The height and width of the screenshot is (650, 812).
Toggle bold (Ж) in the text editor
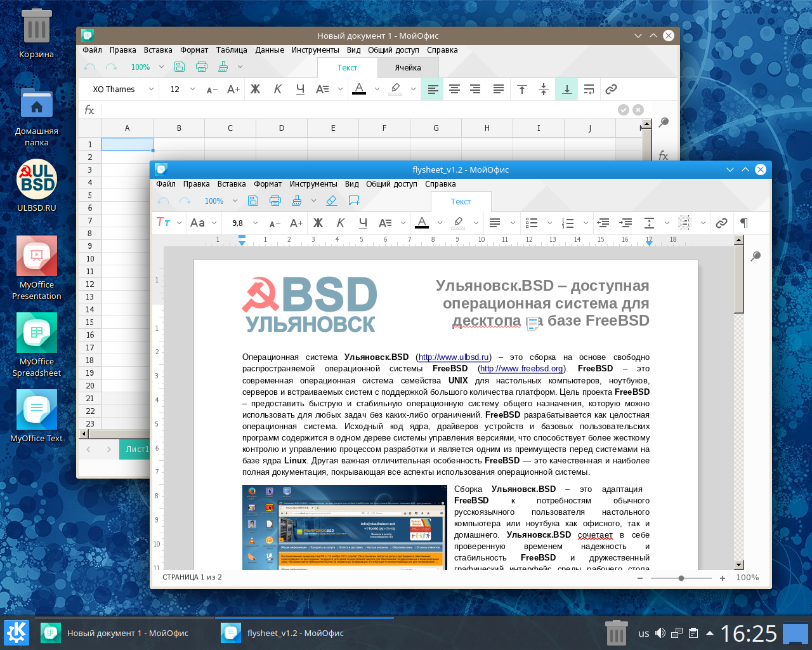(x=318, y=223)
